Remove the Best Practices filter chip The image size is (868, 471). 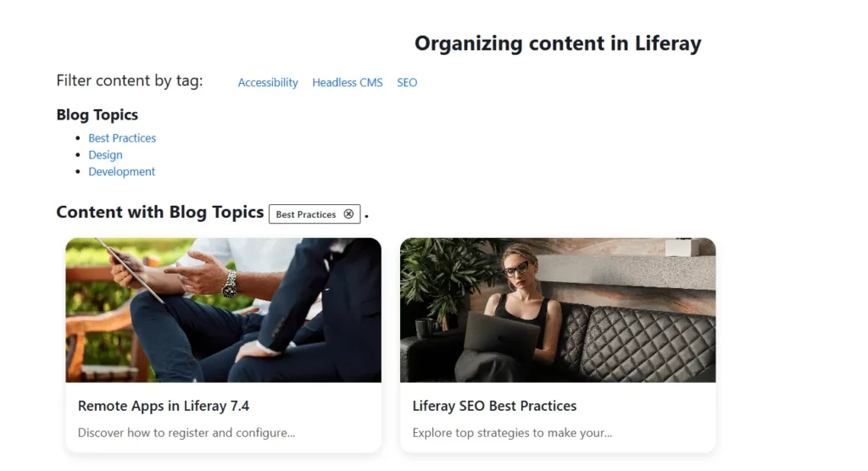[x=348, y=214]
